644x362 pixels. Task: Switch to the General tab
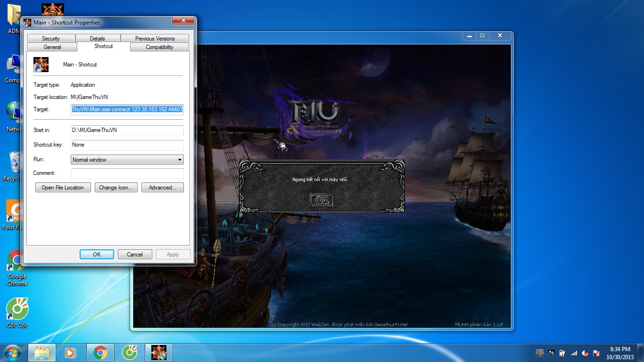point(52,47)
